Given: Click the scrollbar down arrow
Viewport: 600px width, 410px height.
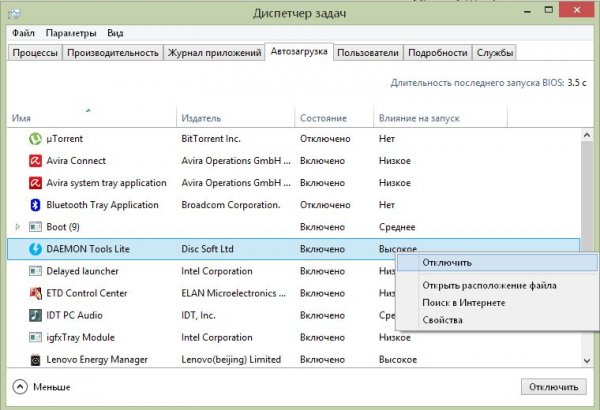Looking at the screenshot, I should click(587, 360).
